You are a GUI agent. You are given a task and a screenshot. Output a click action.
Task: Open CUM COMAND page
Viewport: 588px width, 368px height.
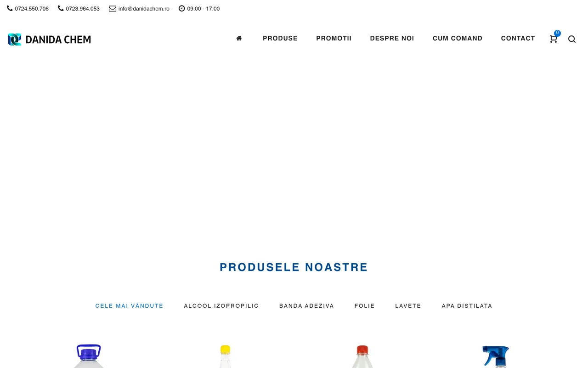click(x=458, y=38)
